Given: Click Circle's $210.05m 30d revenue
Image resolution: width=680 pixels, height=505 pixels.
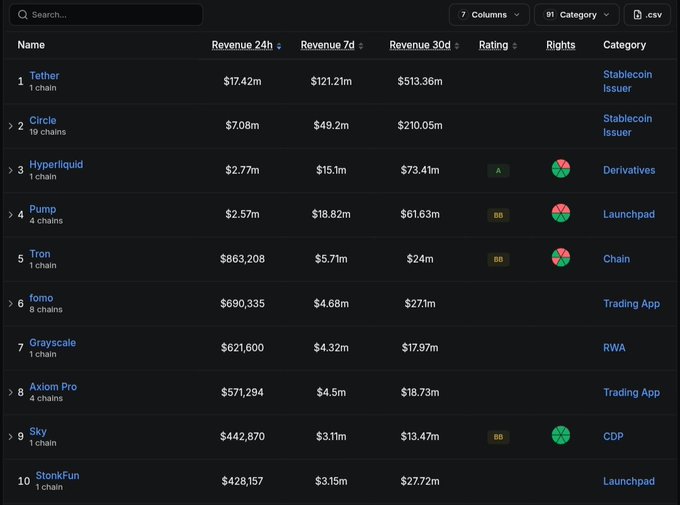Looking at the screenshot, I should (x=420, y=125).
